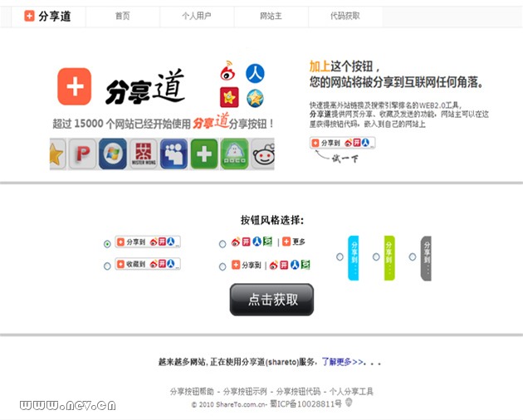Image resolution: width=523 pixels, height=420 pixels.
Task: Select the 分享到 button style radio
Action: 107,244
